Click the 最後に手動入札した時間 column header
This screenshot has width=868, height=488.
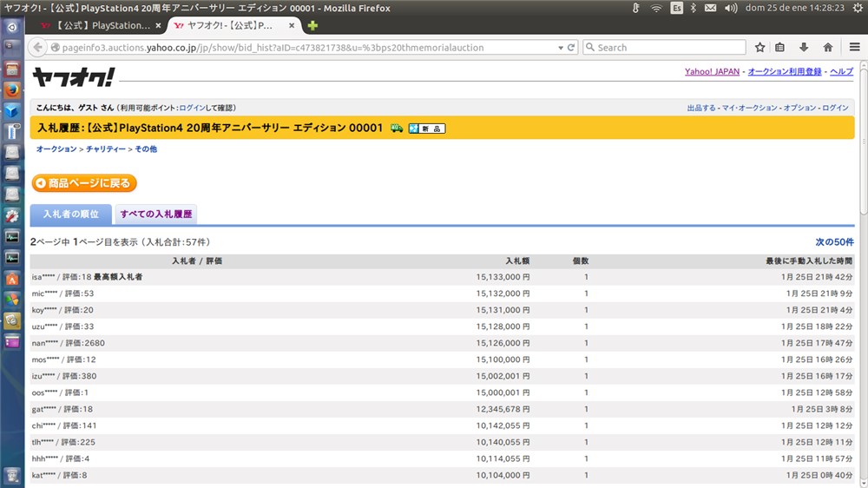[809, 260]
